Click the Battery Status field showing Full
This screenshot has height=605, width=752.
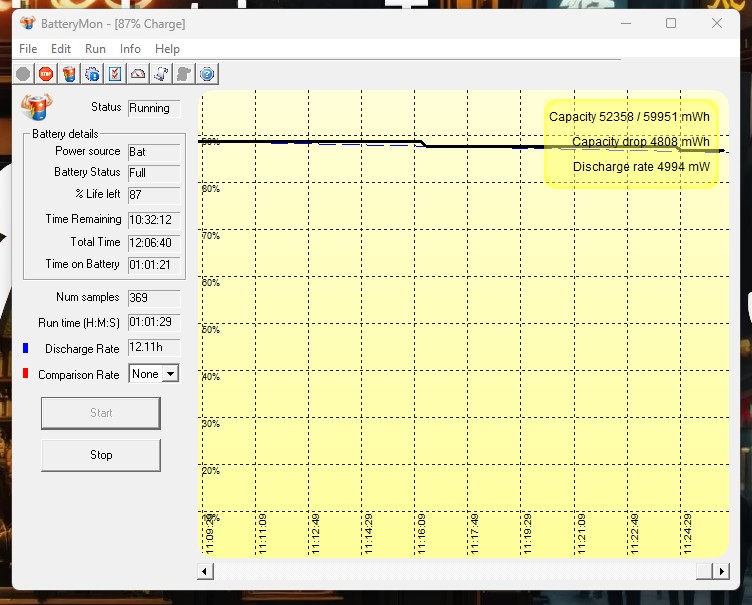(154, 173)
